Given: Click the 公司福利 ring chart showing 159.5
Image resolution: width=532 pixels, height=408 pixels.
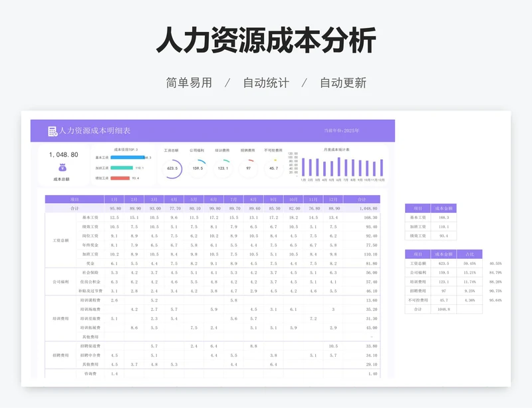Looking at the screenshot, I should pyautogui.click(x=198, y=168).
